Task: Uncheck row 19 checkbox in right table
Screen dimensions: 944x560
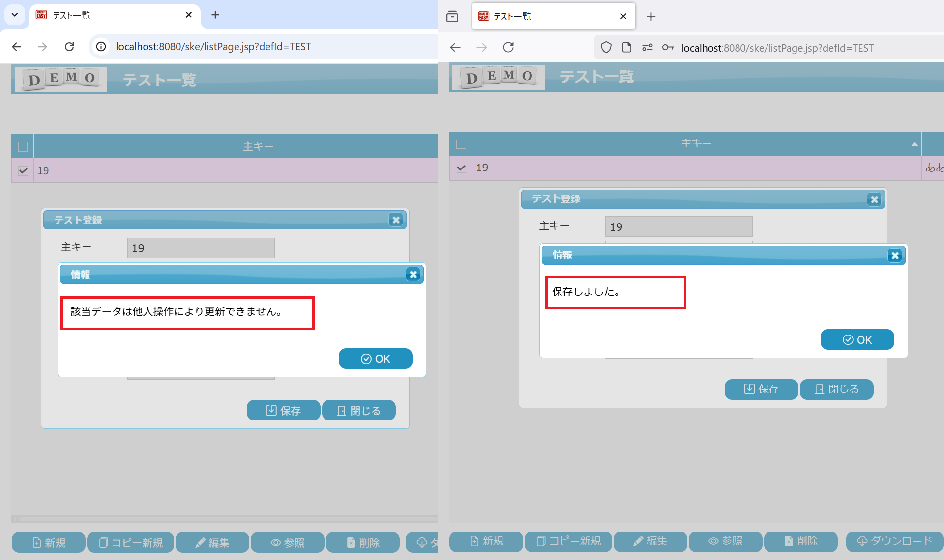Action: coord(461,168)
